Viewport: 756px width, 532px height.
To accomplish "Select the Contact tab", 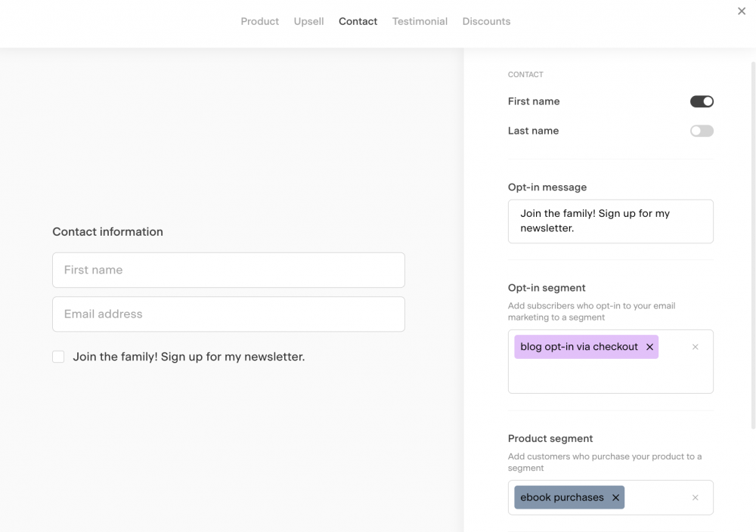I will [x=358, y=21].
